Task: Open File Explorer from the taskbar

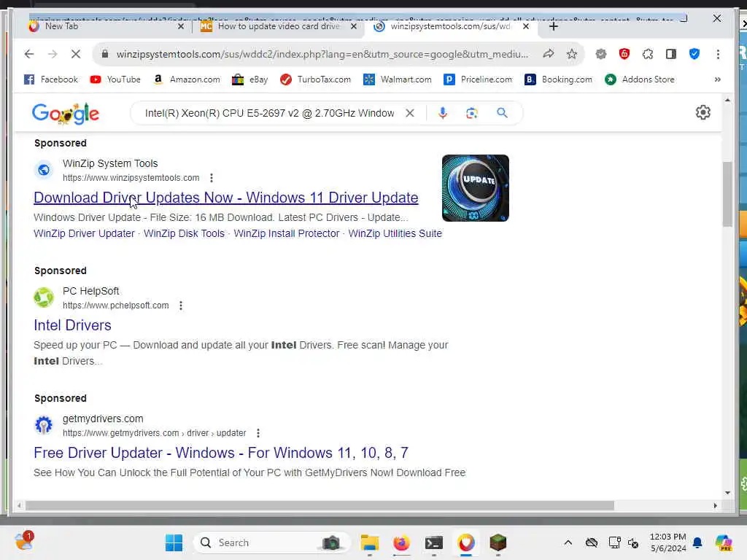Action: click(x=369, y=542)
